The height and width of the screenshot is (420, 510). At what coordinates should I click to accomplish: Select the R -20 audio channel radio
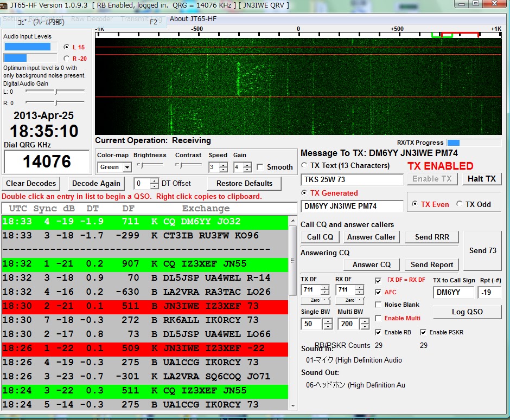[67, 59]
